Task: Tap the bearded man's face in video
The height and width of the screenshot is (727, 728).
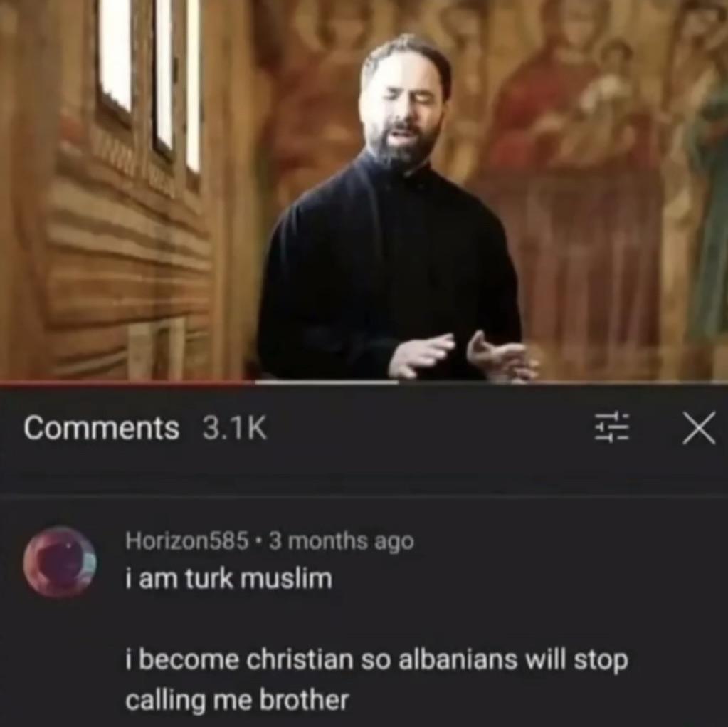Action: tap(405, 107)
